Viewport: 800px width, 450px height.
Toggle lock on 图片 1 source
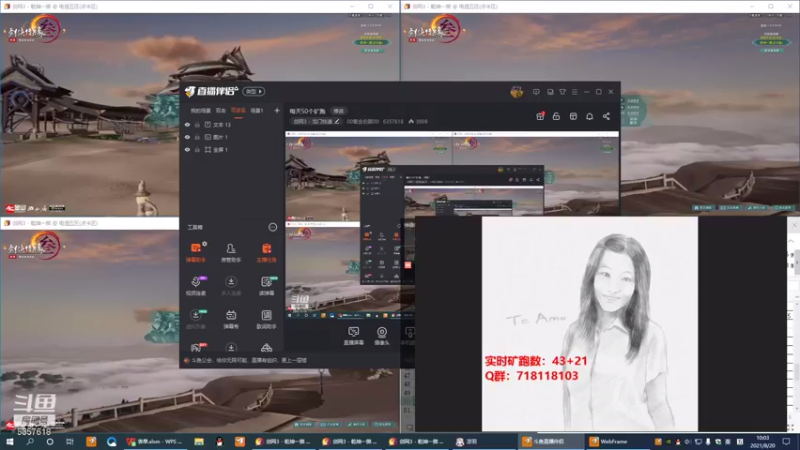click(197, 137)
